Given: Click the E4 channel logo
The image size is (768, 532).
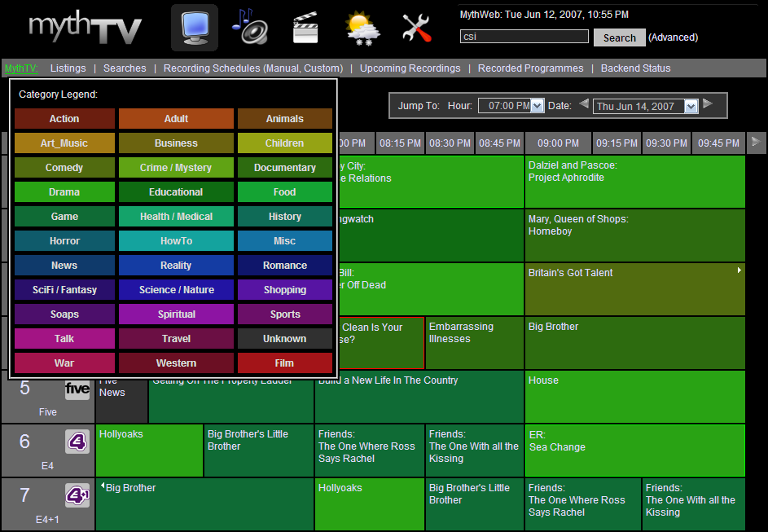Looking at the screenshot, I should (x=77, y=442).
